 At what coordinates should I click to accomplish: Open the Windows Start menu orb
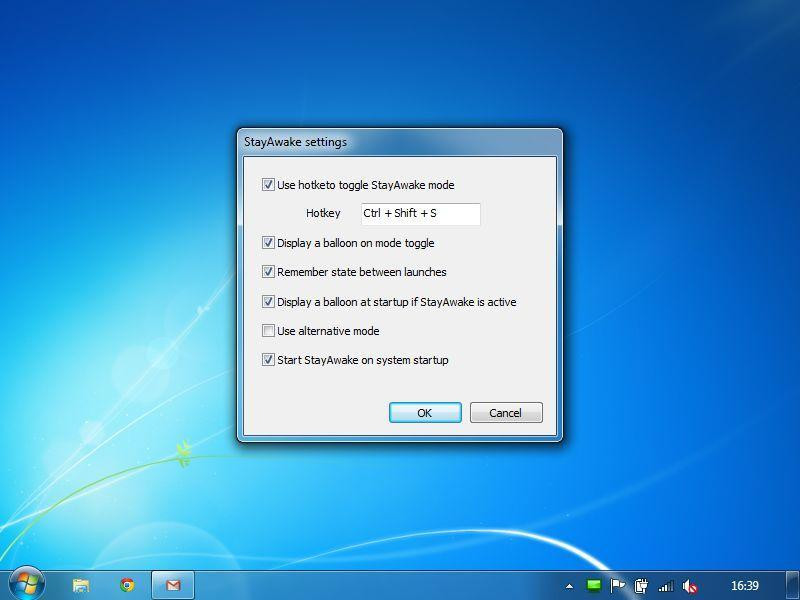pos(27,583)
